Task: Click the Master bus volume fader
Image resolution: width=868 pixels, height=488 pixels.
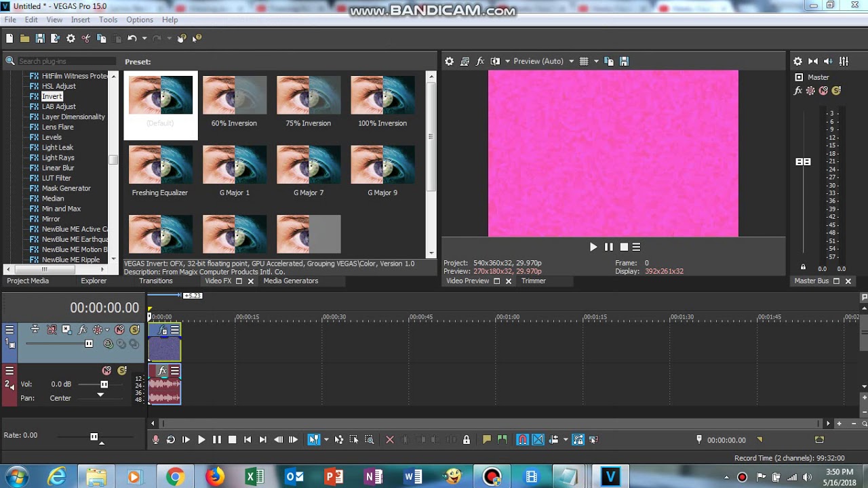Action: point(803,162)
